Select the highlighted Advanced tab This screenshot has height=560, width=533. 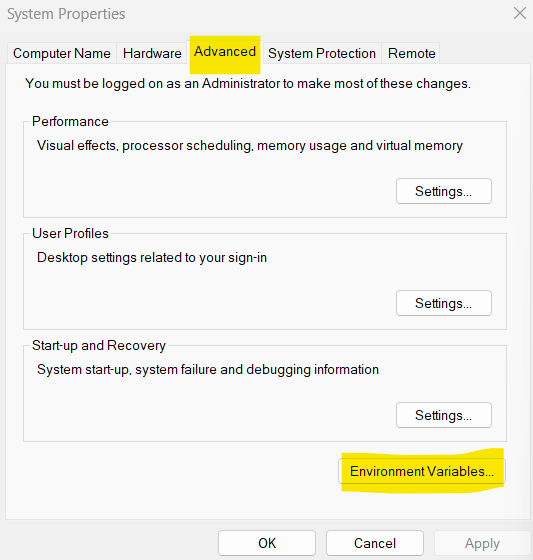(x=225, y=52)
